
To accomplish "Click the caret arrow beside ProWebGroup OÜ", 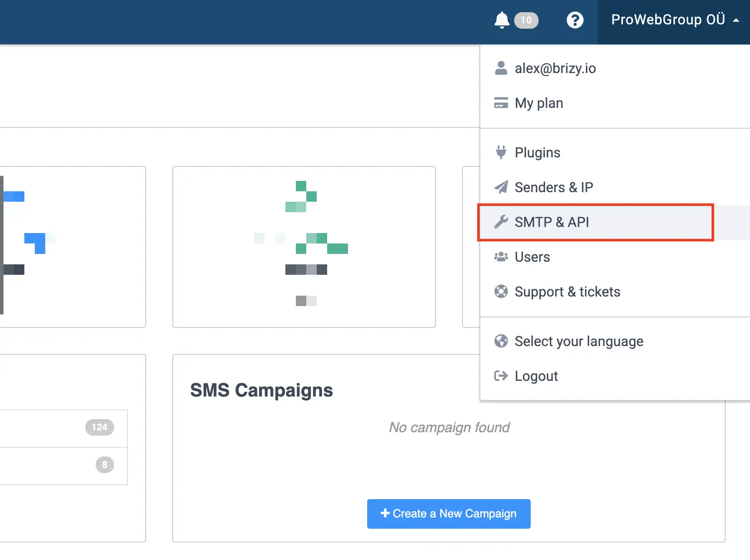I will (x=736, y=20).
